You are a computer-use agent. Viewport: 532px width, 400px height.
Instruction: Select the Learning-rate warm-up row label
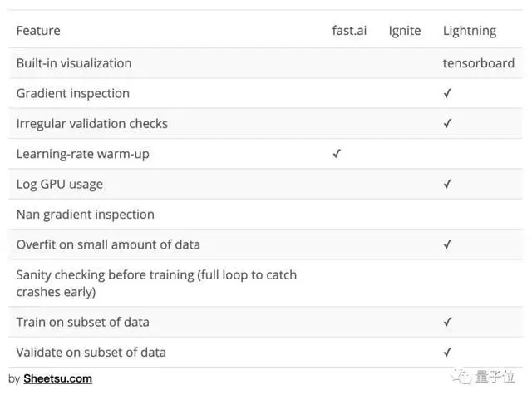coord(83,154)
